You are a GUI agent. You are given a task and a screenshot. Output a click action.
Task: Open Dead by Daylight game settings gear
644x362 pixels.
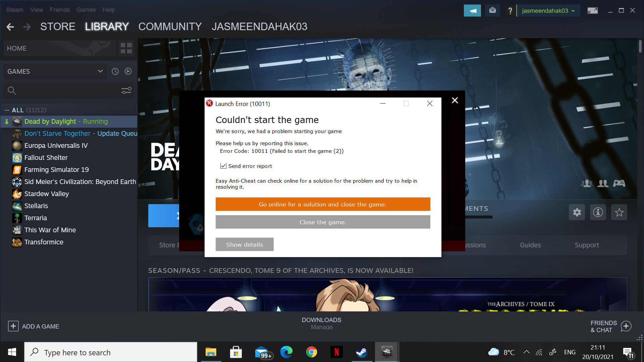point(577,212)
